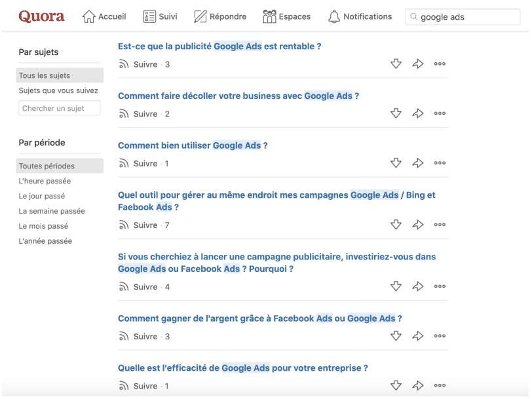The width and height of the screenshot is (532, 399).
Task: Share 'Quel outil pour gérer' question
Action: pos(417,224)
